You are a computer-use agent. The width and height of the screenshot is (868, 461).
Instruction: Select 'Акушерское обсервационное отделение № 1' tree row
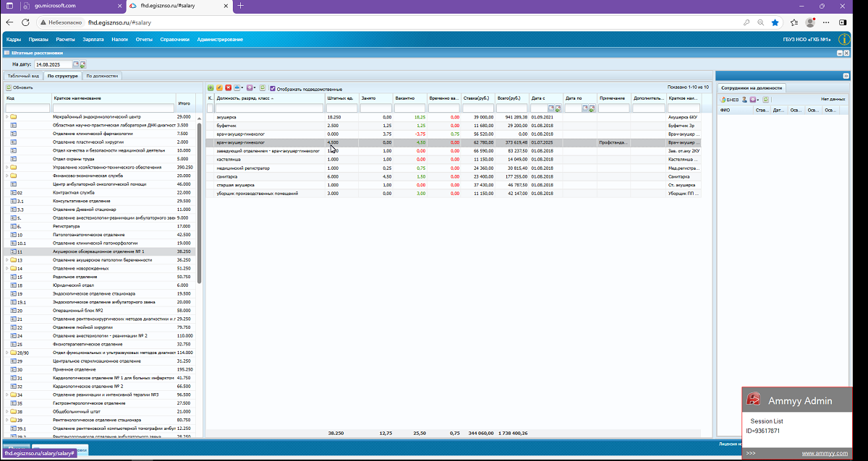(99, 251)
